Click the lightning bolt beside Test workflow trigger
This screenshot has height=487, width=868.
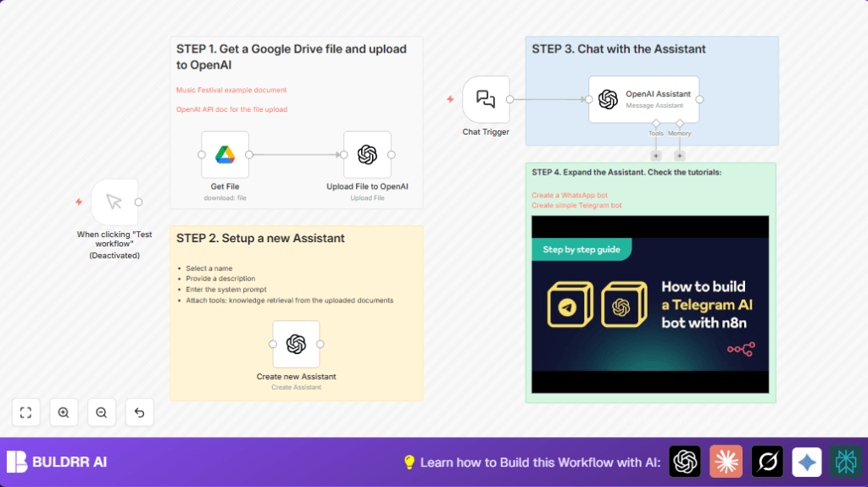tap(79, 202)
